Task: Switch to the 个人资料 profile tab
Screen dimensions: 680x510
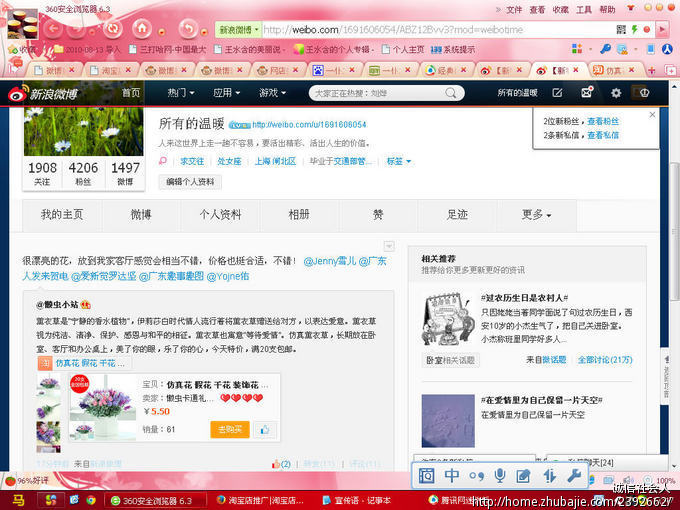Action: pyautogui.click(x=220, y=215)
